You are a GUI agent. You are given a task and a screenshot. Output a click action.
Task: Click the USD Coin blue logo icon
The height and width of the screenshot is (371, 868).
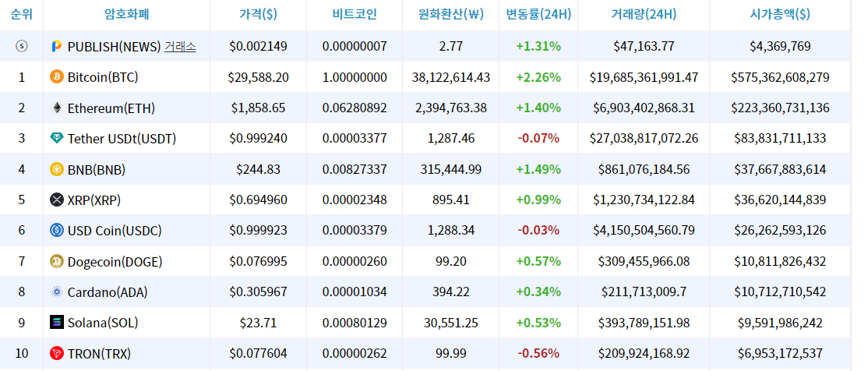[x=56, y=231]
